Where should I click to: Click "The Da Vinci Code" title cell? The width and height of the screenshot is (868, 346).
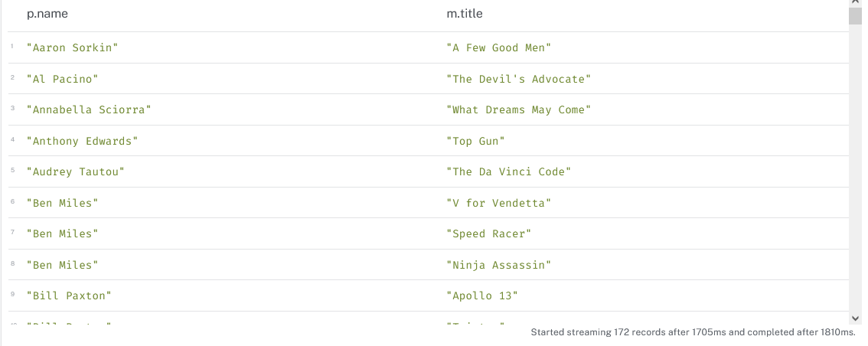[x=509, y=171]
